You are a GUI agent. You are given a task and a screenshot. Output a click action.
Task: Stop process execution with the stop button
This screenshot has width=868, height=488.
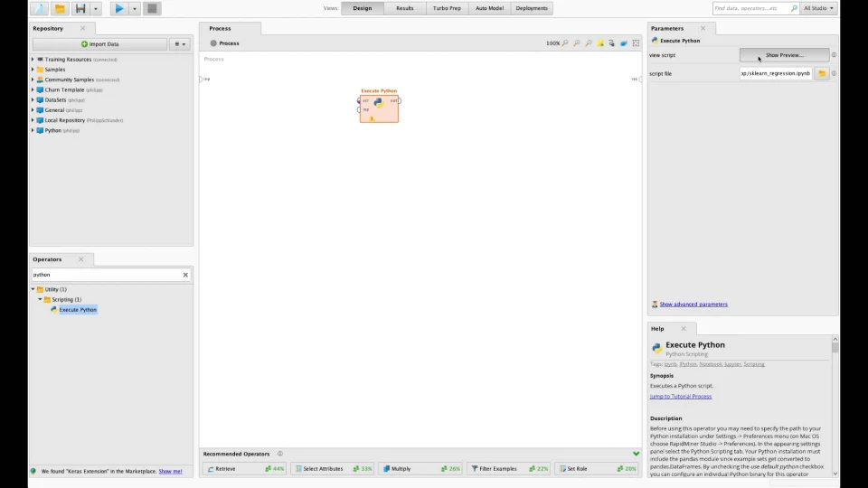152,8
